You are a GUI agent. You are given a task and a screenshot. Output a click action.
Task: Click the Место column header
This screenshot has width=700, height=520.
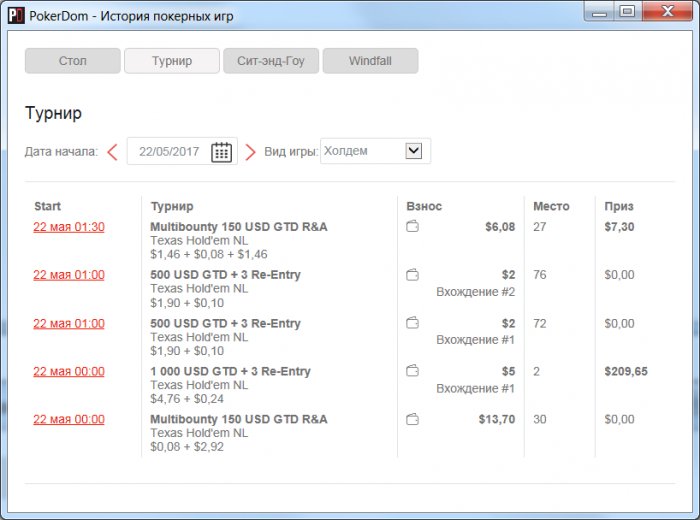coord(551,206)
